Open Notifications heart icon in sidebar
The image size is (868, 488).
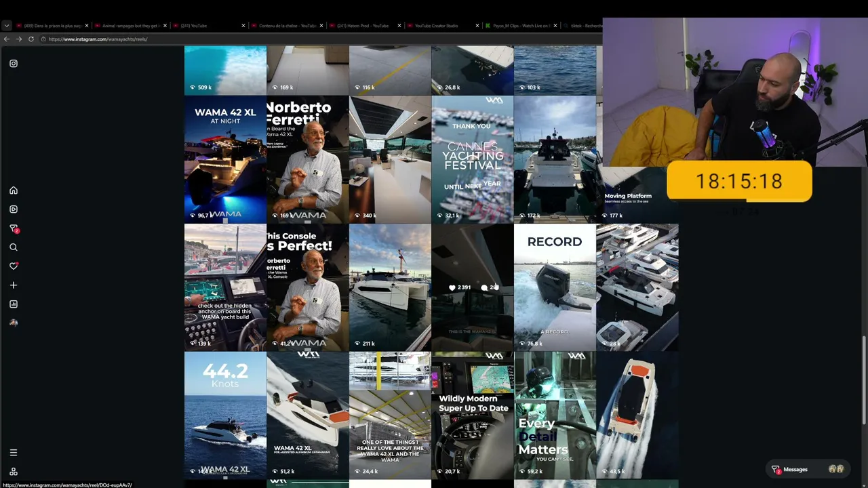[x=14, y=266]
